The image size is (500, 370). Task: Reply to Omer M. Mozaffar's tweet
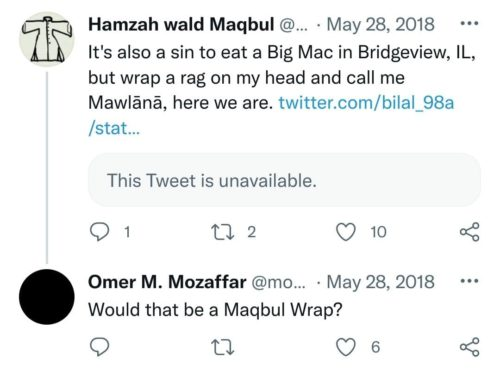point(99,347)
